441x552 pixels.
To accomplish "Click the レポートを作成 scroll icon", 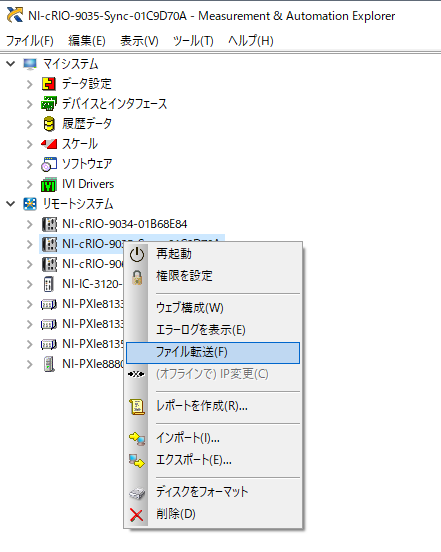I will [x=137, y=407].
